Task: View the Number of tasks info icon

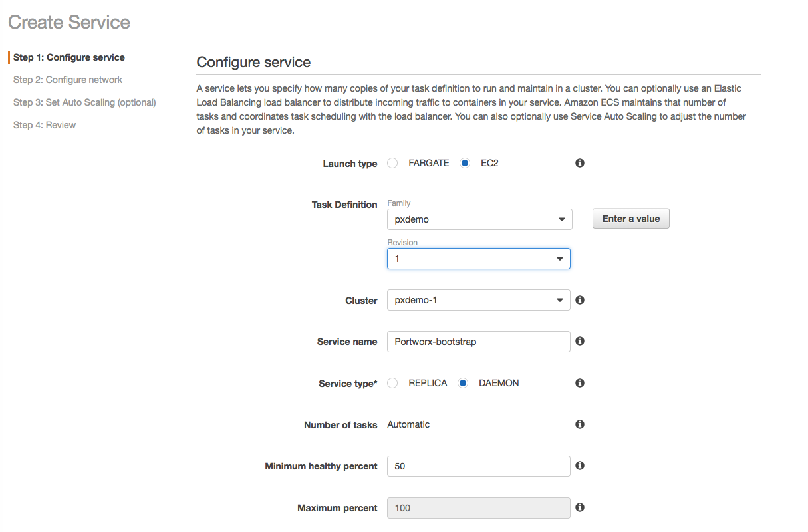Action: [x=579, y=424]
